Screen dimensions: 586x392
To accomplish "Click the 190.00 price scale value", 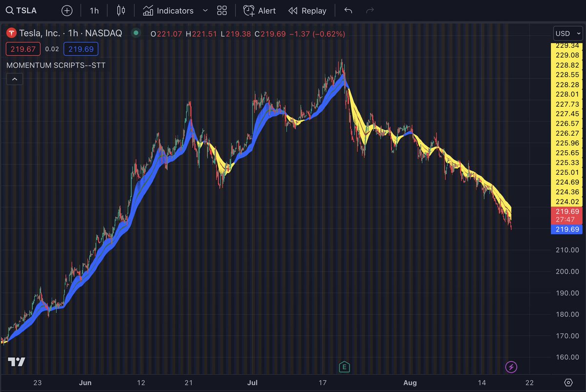I will pyautogui.click(x=567, y=293).
